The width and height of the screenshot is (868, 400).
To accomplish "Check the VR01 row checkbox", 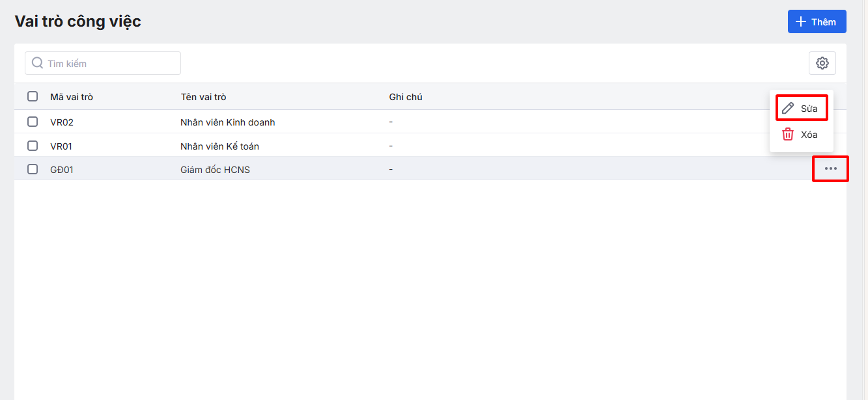I will [33, 146].
